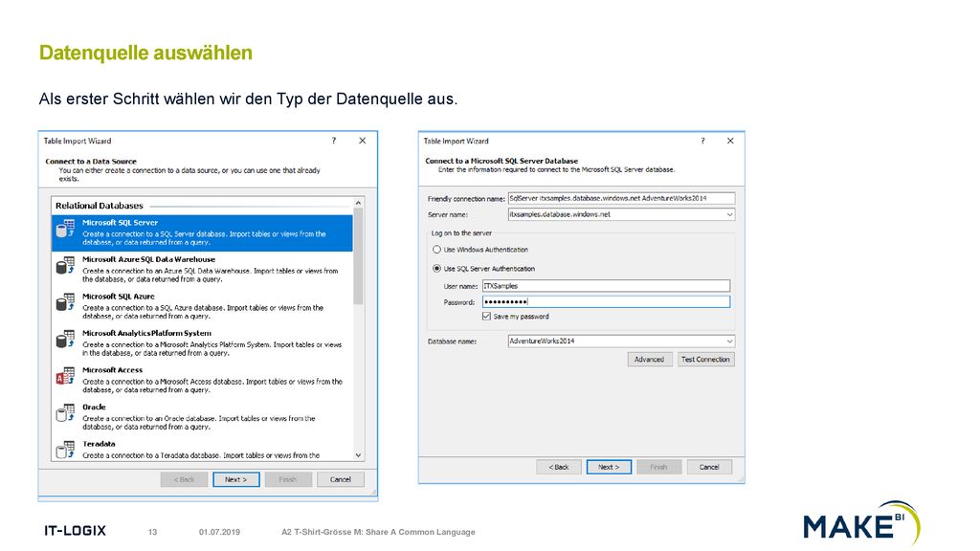The height and width of the screenshot is (551, 980).
Task: Click the data source list scrollbar thumb
Action: [x=358, y=256]
